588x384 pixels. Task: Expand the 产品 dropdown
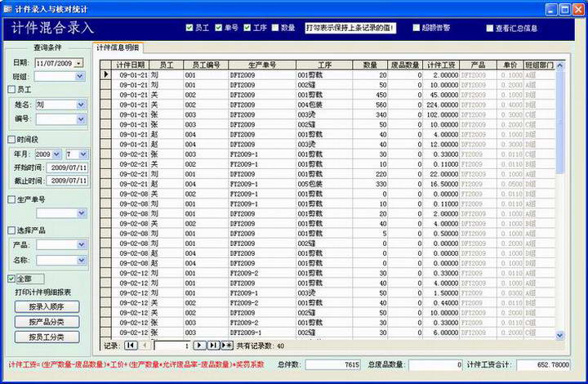[x=82, y=245]
